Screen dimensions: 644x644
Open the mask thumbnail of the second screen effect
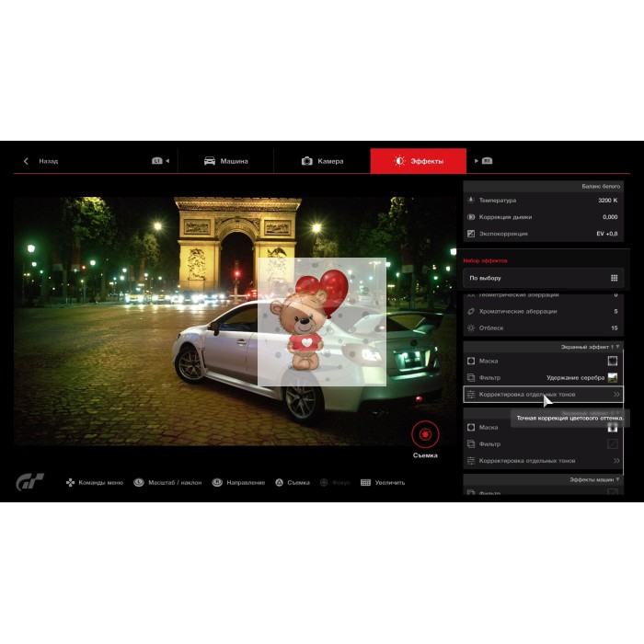pyautogui.click(x=613, y=428)
